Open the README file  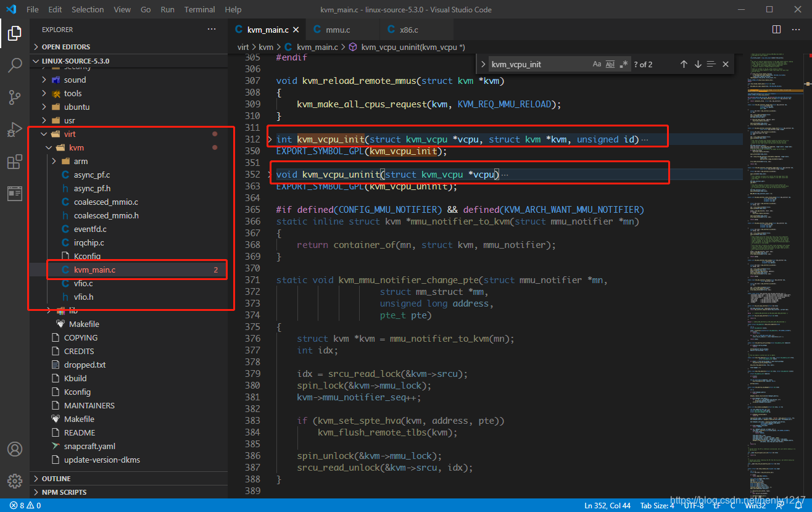point(128,432)
